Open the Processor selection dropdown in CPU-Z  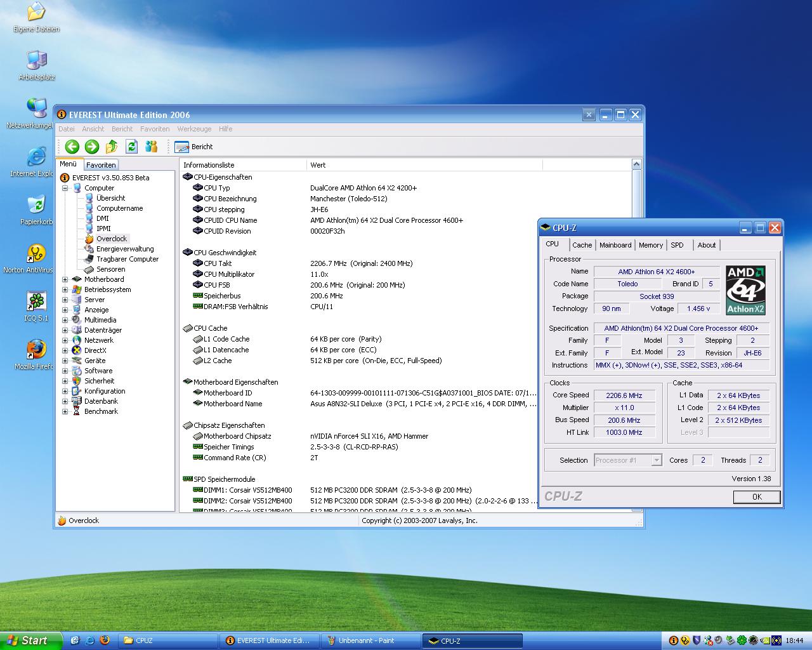pyautogui.click(x=657, y=460)
